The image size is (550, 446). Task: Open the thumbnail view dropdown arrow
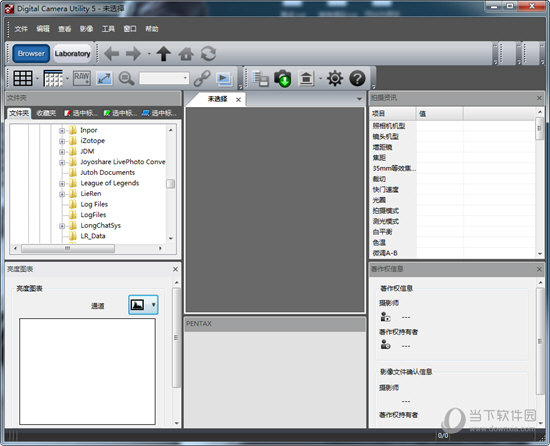[x=37, y=79]
